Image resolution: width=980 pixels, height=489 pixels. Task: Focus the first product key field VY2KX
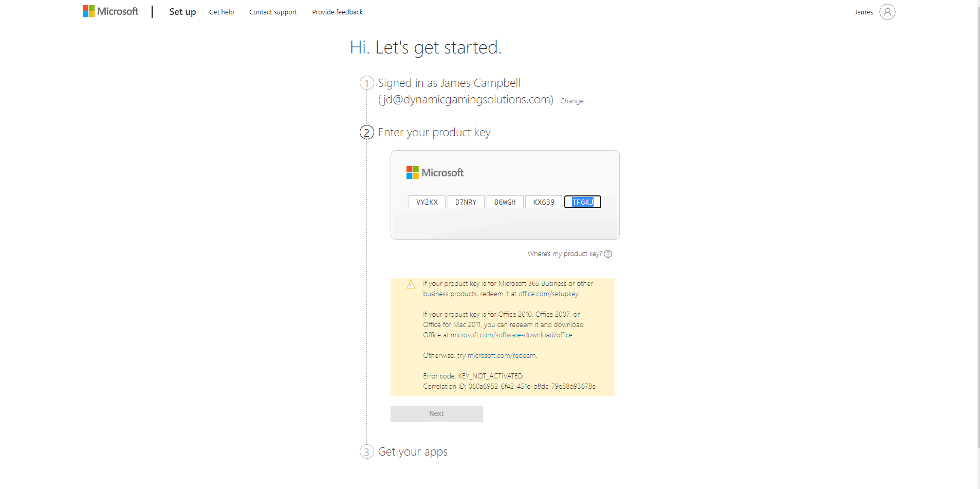click(x=427, y=202)
